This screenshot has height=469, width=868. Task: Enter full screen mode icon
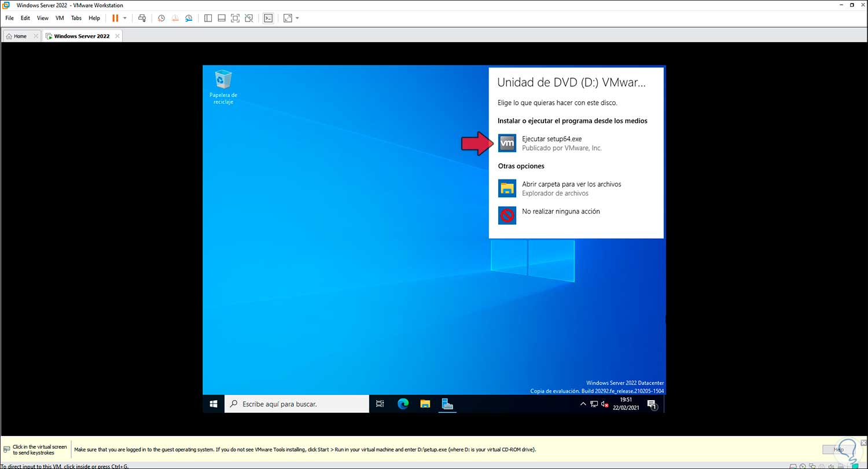235,18
